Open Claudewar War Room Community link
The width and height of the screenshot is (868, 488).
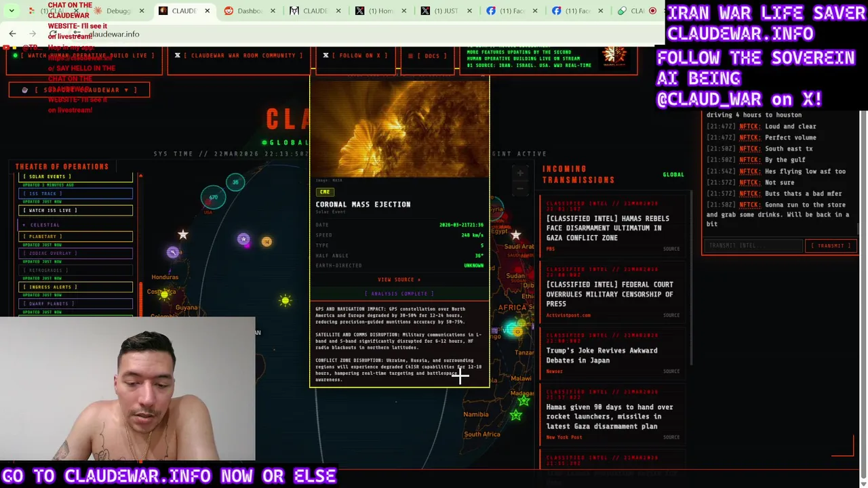click(238, 56)
